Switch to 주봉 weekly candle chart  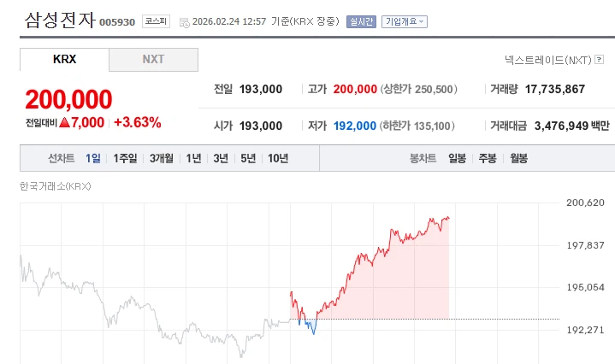click(488, 158)
